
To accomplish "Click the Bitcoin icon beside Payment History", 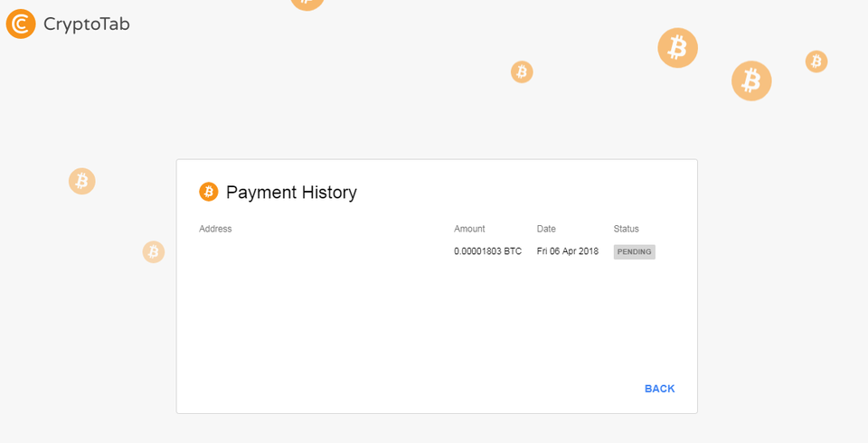I will [209, 192].
